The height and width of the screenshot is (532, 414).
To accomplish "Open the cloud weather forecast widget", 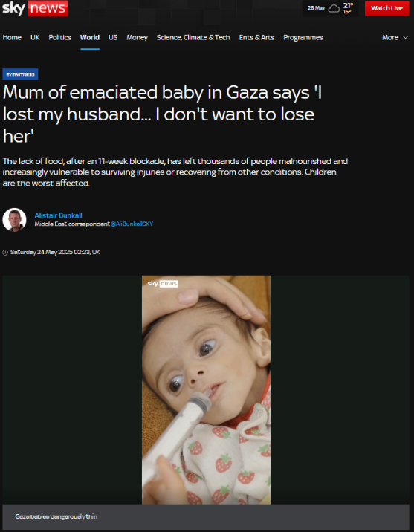I will click(x=330, y=8).
